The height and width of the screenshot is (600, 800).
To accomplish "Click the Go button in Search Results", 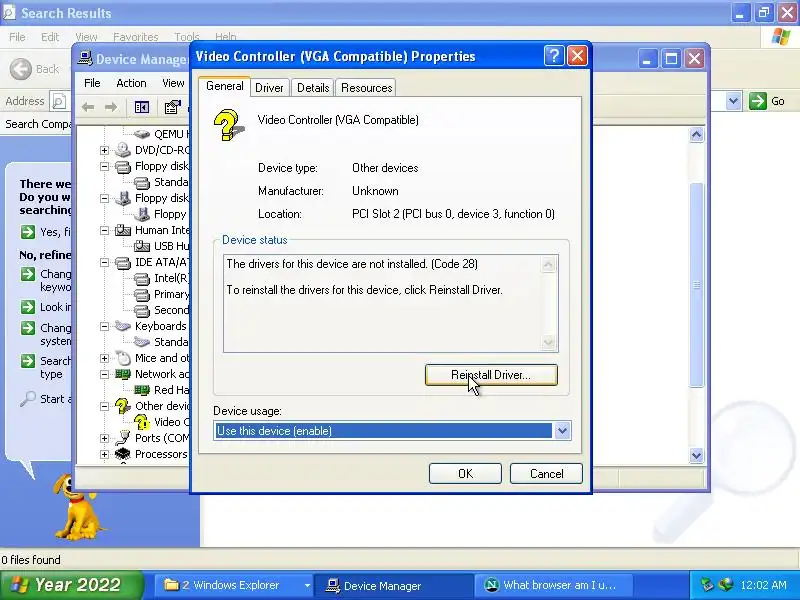I will [767, 101].
